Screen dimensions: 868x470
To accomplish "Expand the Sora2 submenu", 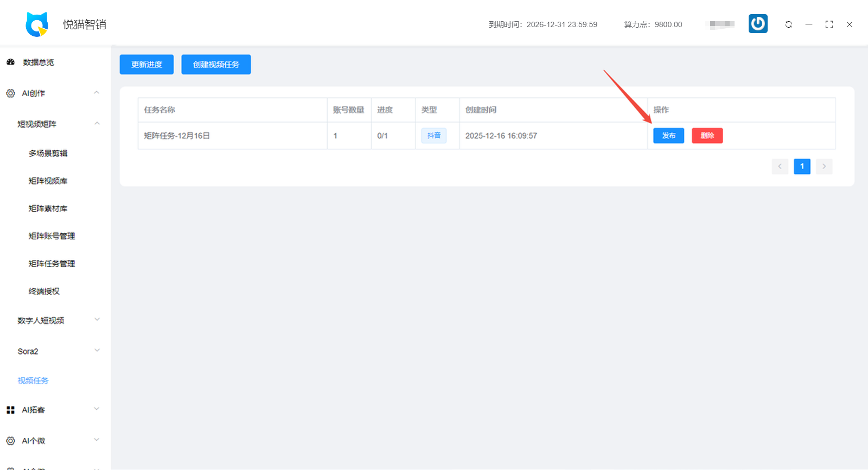I will click(x=97, y=351).
